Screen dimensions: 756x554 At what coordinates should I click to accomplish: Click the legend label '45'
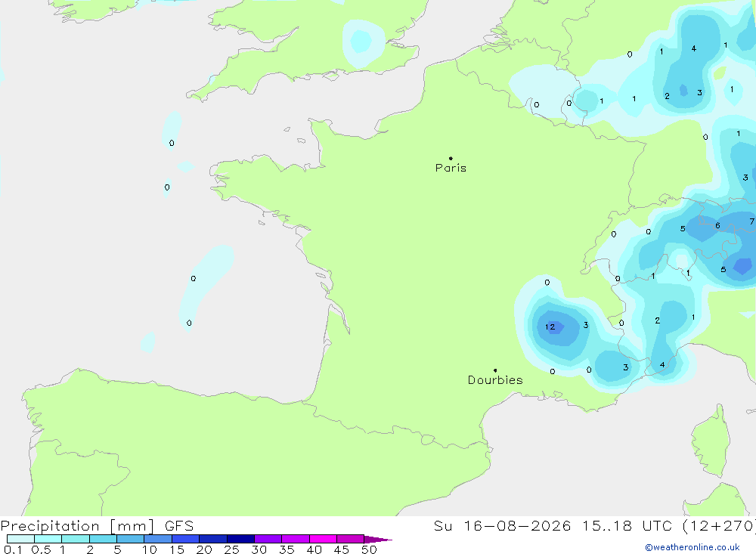[x=342, y=549]
